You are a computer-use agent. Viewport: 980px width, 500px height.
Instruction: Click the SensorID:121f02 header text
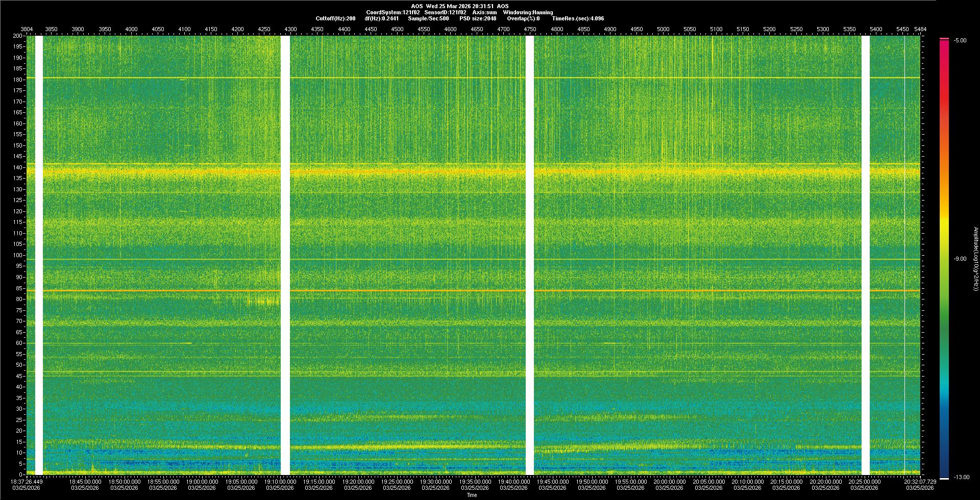point(445,12)
